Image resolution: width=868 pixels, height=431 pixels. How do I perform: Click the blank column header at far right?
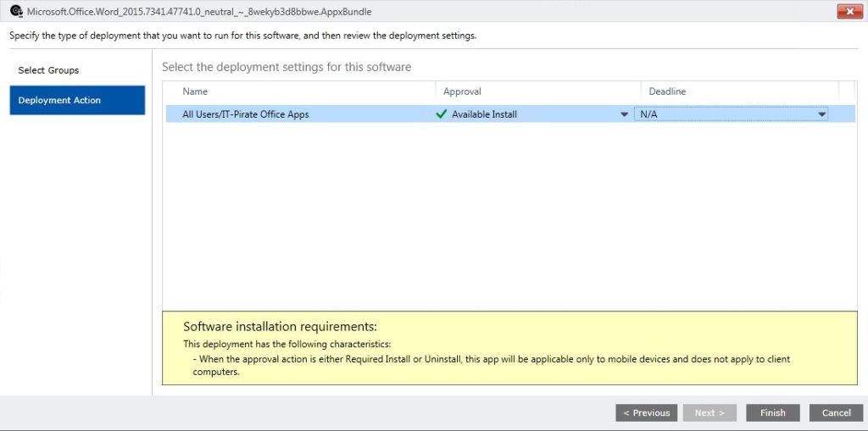point(847,91)
